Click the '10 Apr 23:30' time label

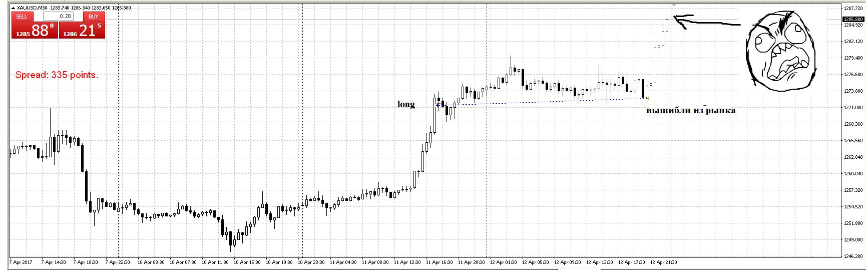311,262
